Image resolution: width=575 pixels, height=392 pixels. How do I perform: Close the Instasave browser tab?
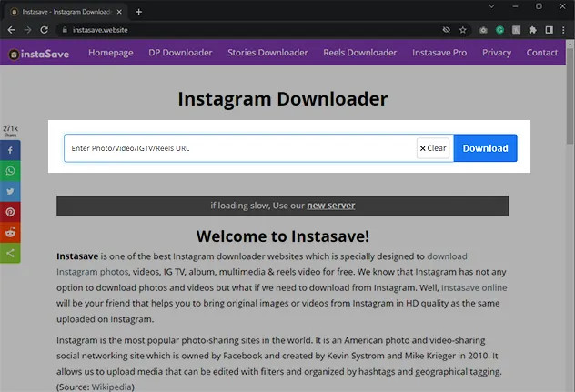119,12
